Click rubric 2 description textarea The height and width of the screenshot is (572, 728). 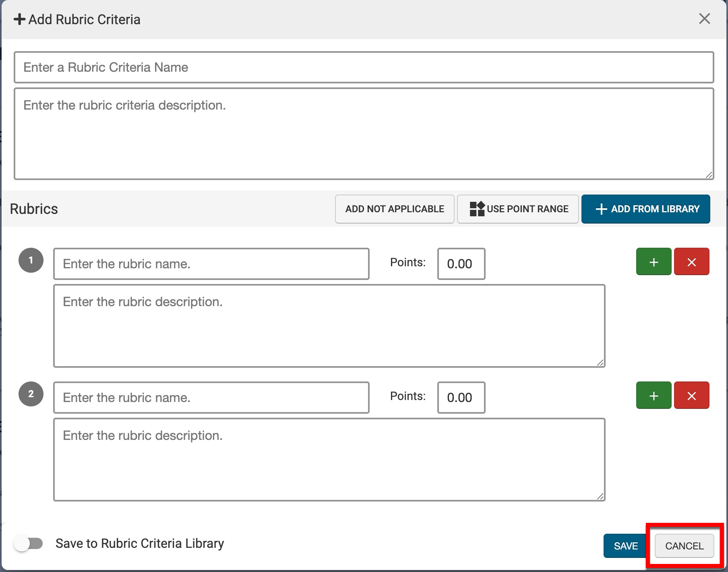pyautogui.click(x=329, y=460)
